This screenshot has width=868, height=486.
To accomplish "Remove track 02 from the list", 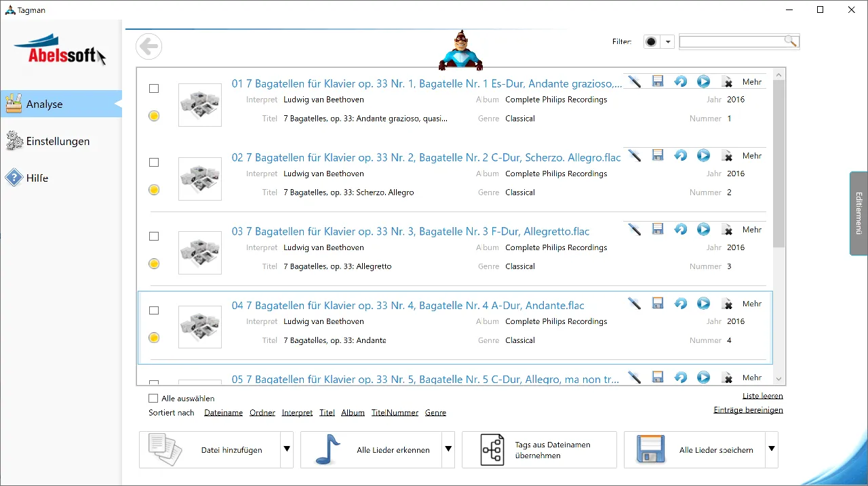I will (727, 156).
